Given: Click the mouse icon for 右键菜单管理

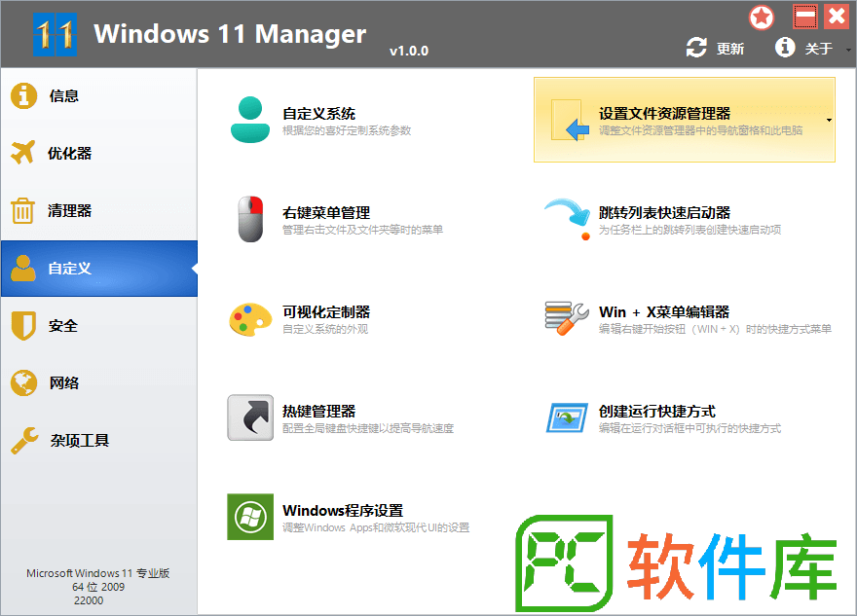Looking at the screenshot, I should click(250, 219).
